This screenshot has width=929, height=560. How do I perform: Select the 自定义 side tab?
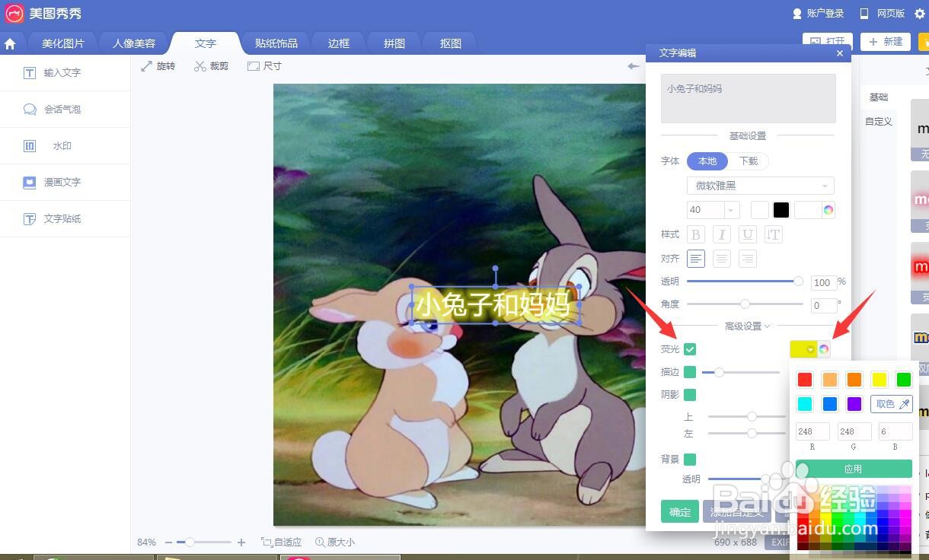pyautogui.click(x=879, y=122)
